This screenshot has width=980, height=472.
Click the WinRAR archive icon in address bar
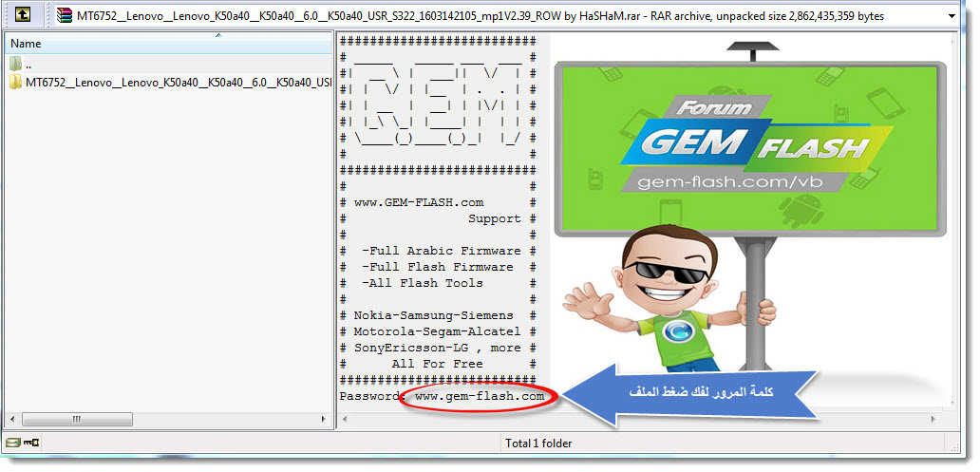click(65, 15)
